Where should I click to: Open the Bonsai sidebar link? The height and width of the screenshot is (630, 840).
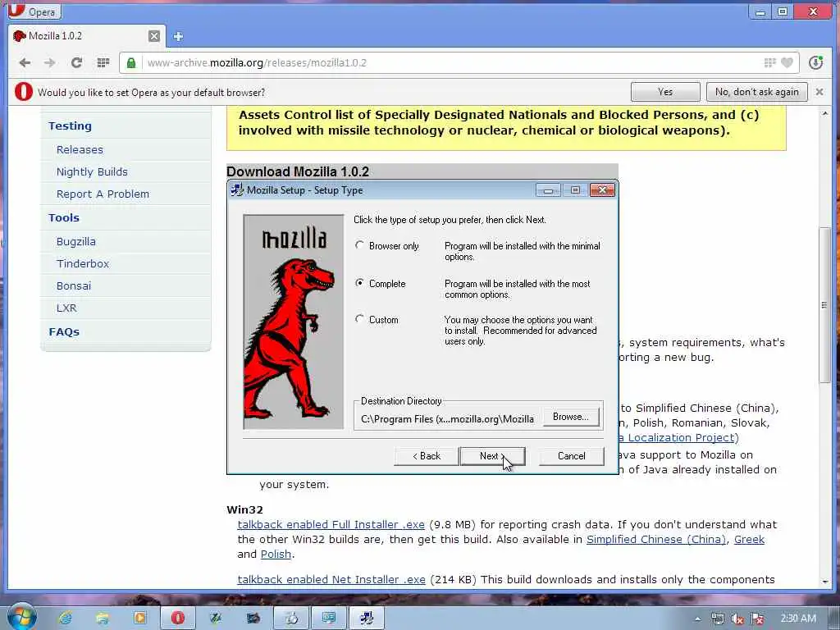click(73, 285)
